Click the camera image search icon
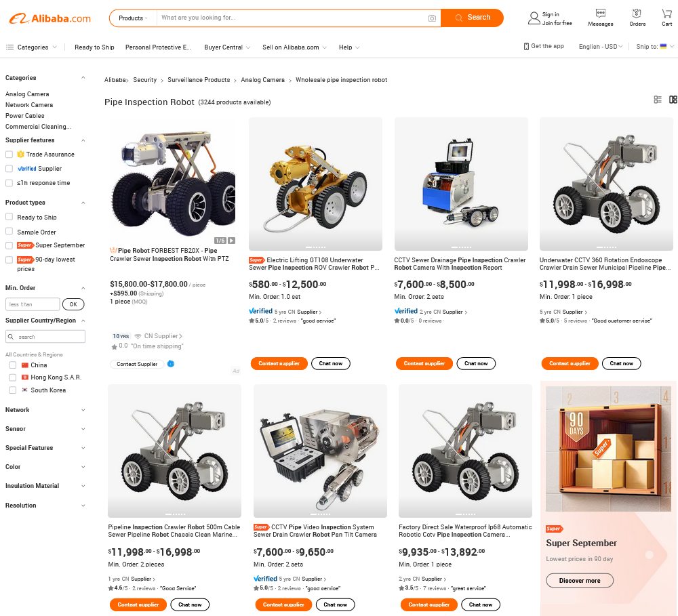 [x=431, y=18]
